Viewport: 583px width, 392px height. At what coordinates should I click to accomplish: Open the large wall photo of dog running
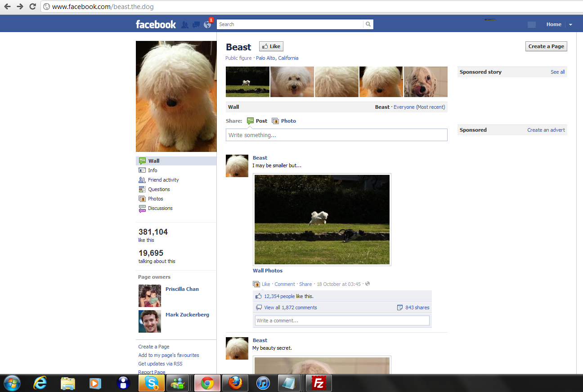coord(322,219)
